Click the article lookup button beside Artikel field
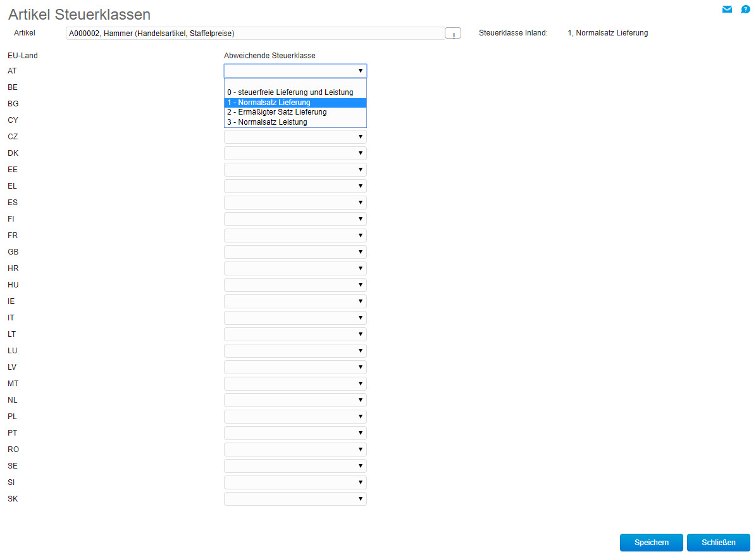Image resolution: width=756 pixels, height=554 pixels. tap(453, 34)
